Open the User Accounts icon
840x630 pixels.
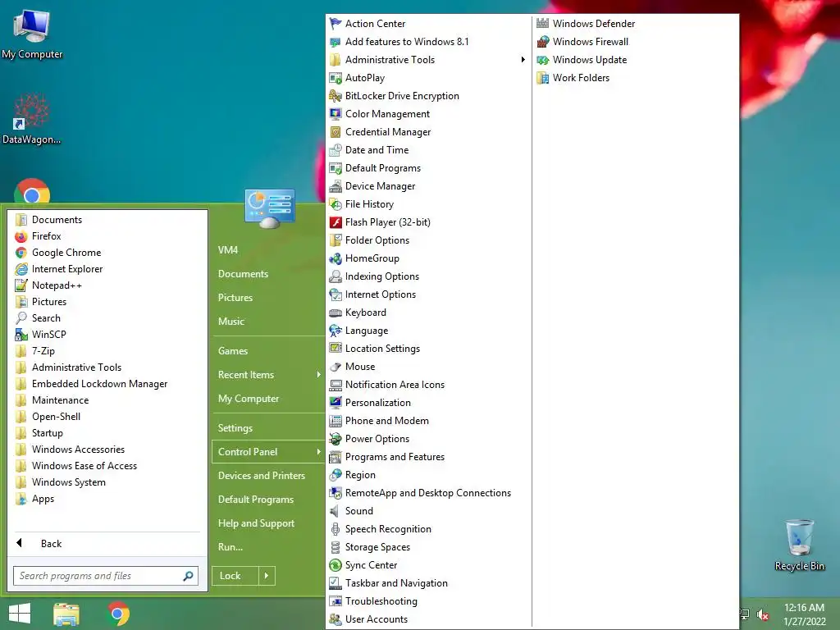pos(336,619)
